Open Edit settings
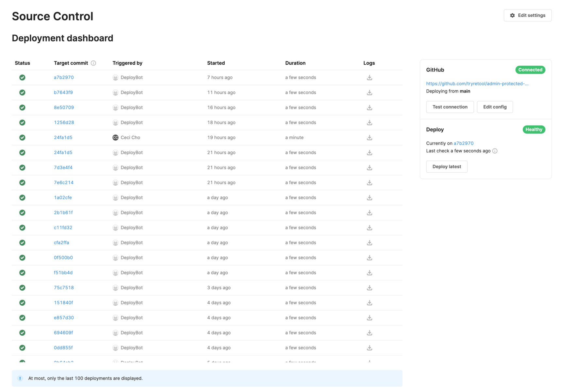The height and width of the screenshot is (390, 588). pyautogui.click(x=528, y=15)
